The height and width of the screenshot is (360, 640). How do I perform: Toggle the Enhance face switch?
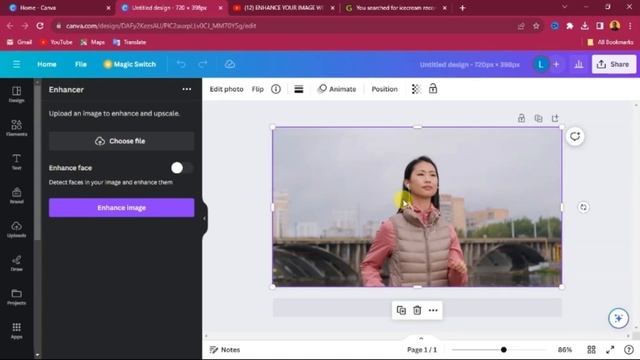(182, 168)
